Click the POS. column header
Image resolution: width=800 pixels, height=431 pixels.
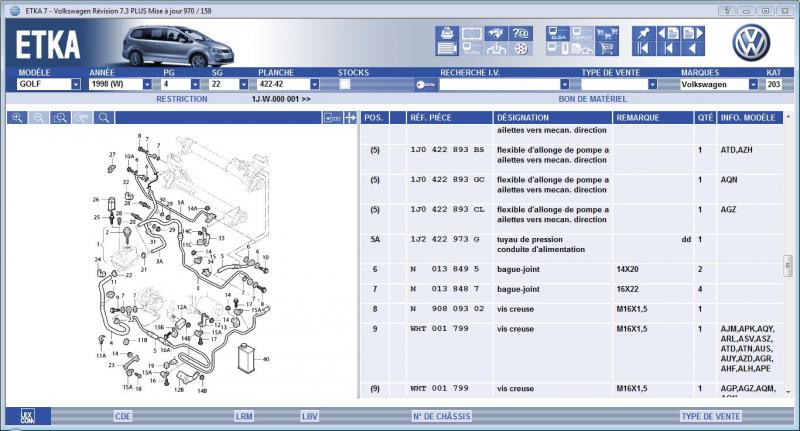[x=373, y=118]
